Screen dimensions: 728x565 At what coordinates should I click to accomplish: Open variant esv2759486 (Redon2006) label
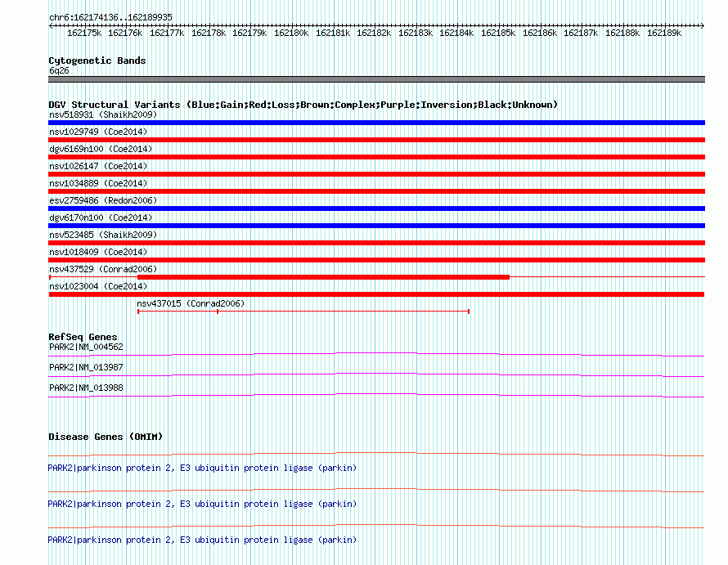(x=103, y=200)
